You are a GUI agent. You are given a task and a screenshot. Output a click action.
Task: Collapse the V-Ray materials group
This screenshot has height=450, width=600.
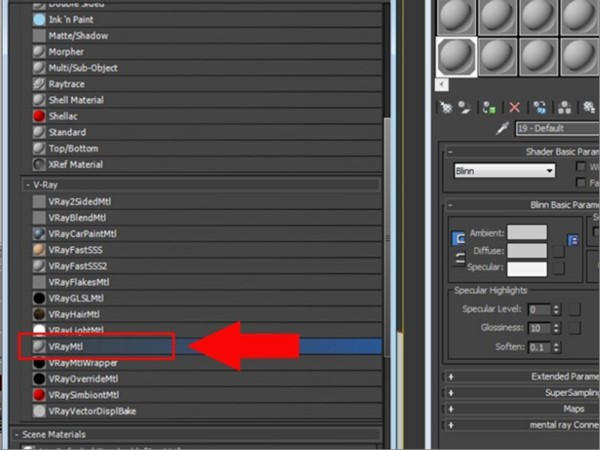27,185
